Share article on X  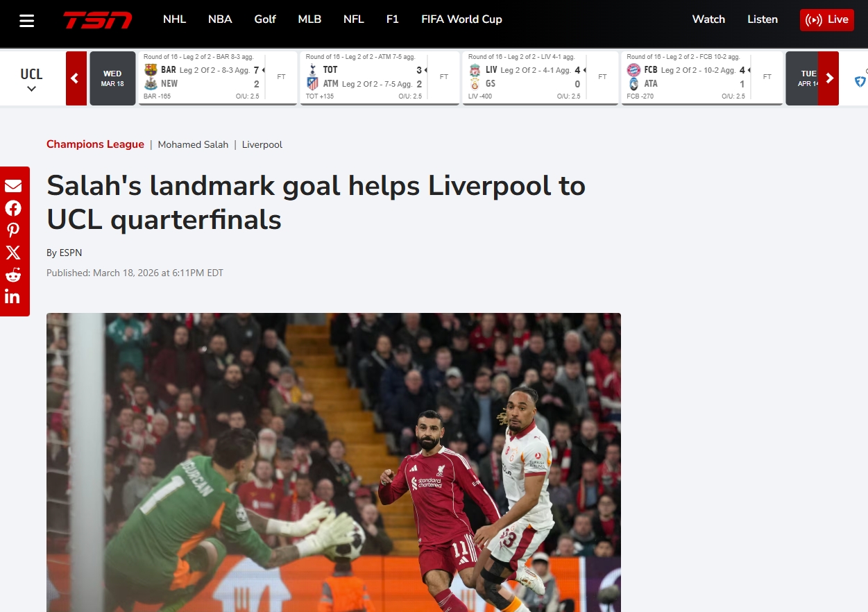(x=13, y=253)
